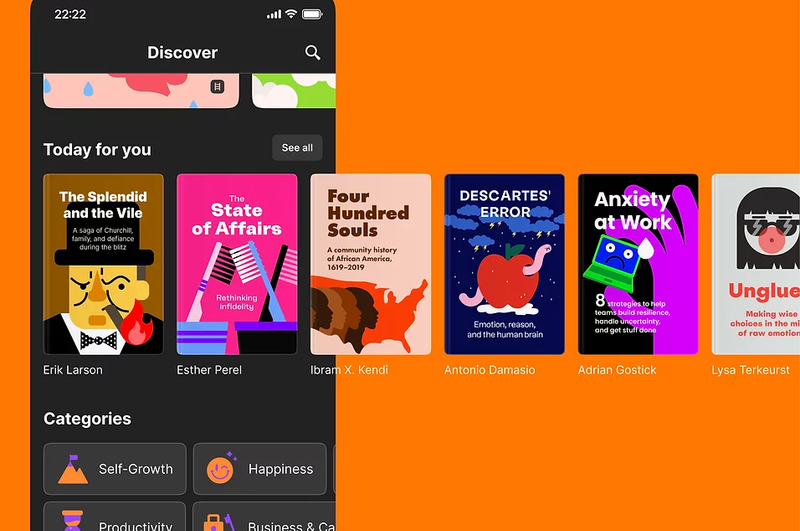Image resolution: width=800 pixels, height=531 pixels.
Task: Select the Happiness category
Action: (x=260, y=469)
